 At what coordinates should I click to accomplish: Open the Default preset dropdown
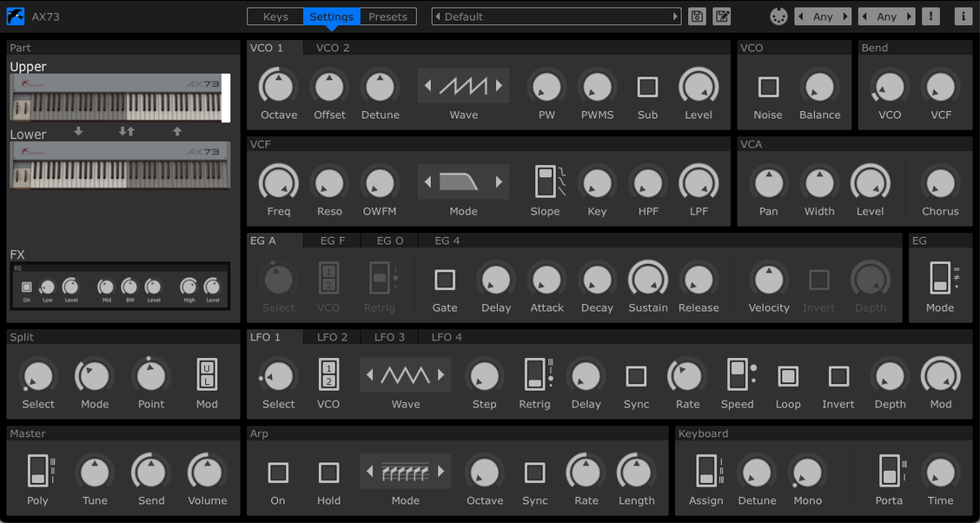coord(556,15)
